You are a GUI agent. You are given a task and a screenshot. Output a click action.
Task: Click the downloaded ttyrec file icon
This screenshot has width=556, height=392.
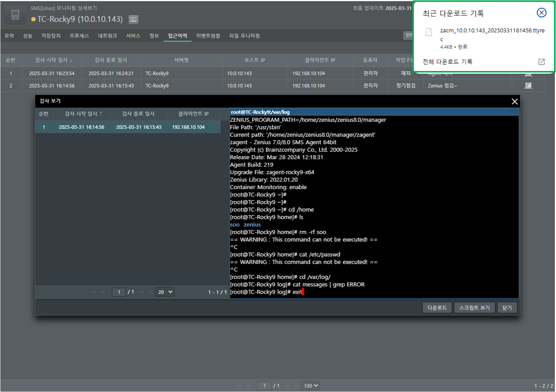pos(429,32)
